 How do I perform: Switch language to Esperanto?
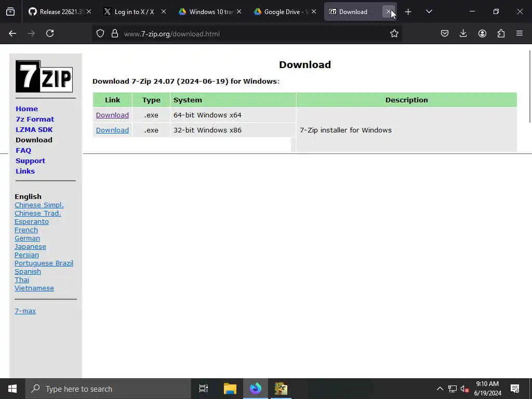tap(32, 221)
